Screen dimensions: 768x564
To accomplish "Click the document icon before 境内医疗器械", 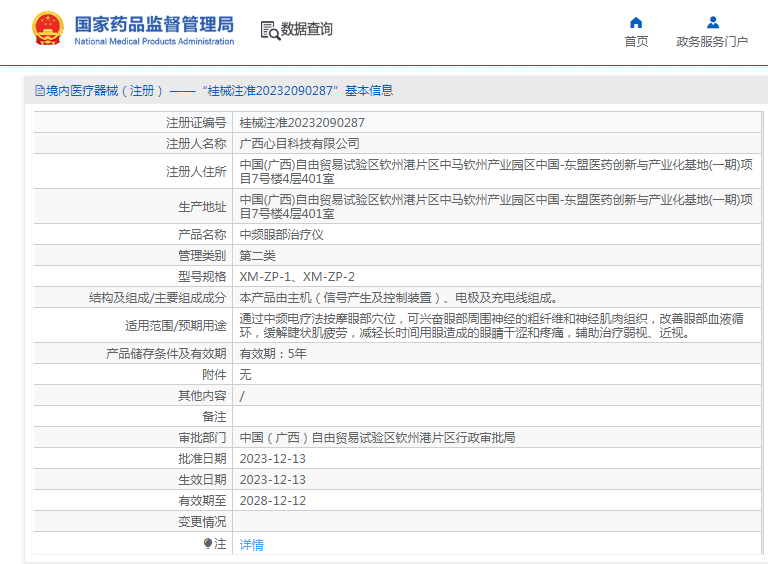I will 40,91.
